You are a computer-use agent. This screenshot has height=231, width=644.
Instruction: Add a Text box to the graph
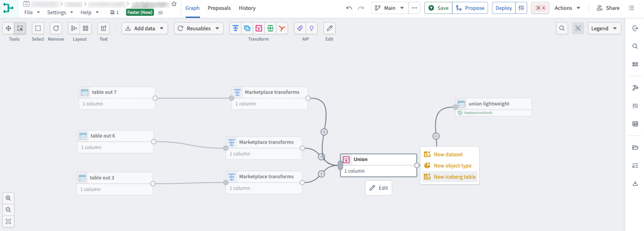[104, 28]
